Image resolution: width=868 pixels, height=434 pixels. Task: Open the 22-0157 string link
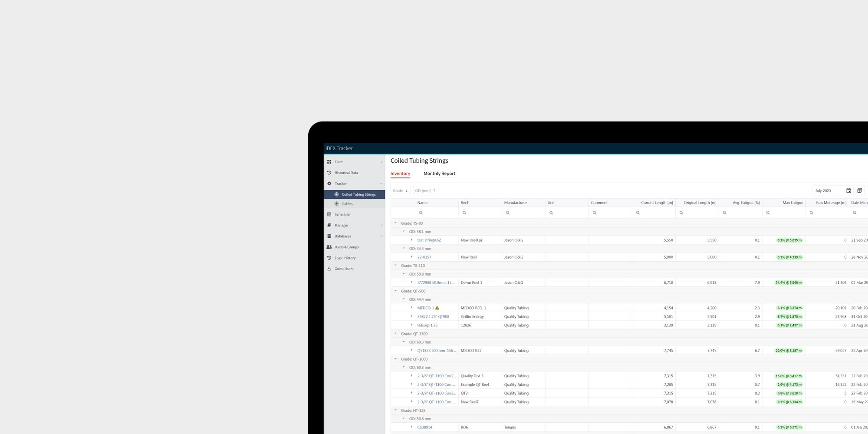[424, 257]
